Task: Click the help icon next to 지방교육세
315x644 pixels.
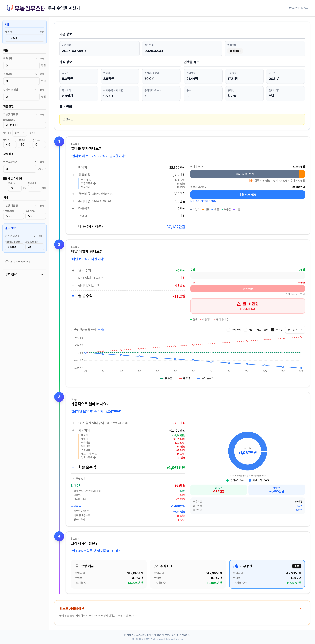Action: point(94,183)
